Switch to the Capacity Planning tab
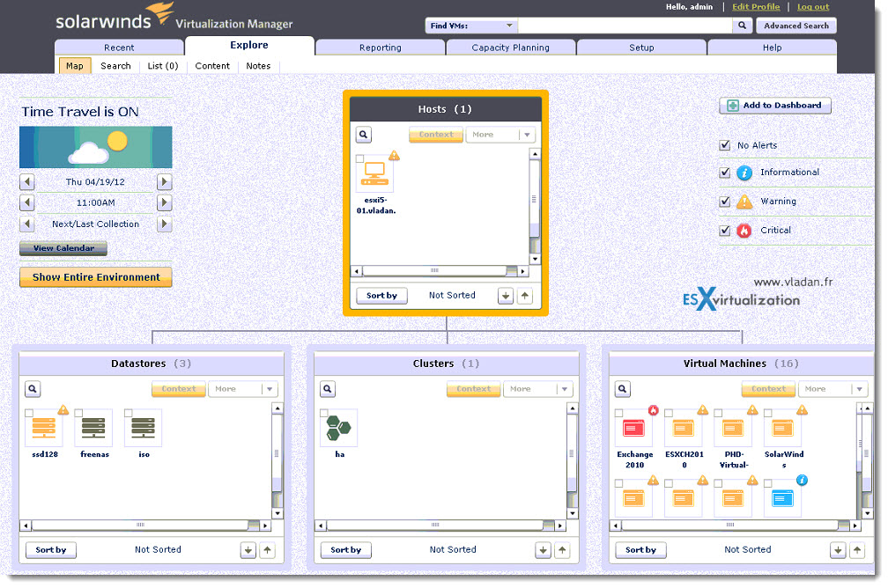The width and height of the screenshot is (888, 588). pyautogui.click(x=510, y=48)
